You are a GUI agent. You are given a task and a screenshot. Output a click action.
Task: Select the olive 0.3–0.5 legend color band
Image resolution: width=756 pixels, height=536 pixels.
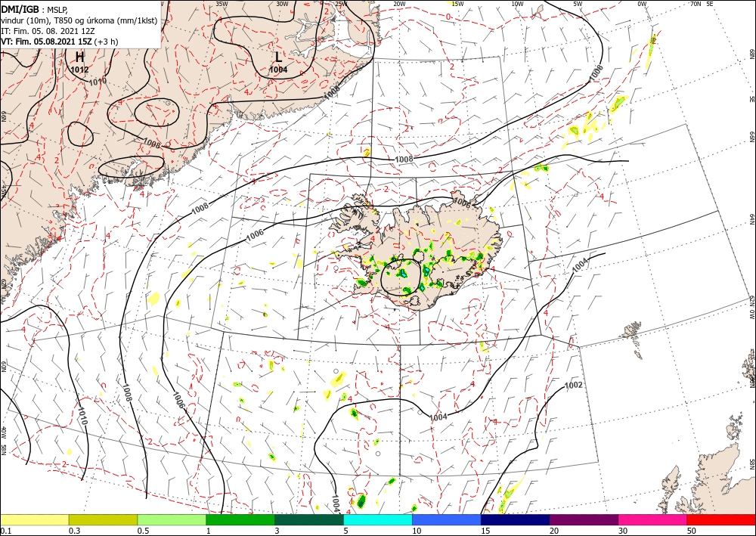103,519
